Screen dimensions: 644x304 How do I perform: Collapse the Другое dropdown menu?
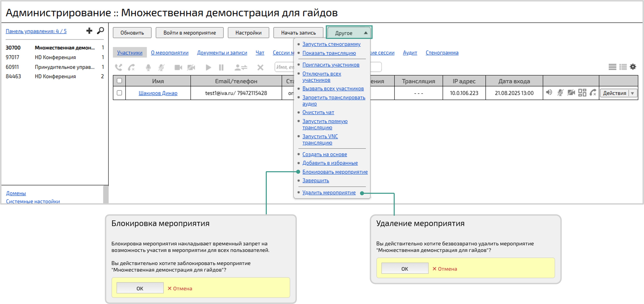(x=349, y=33)
